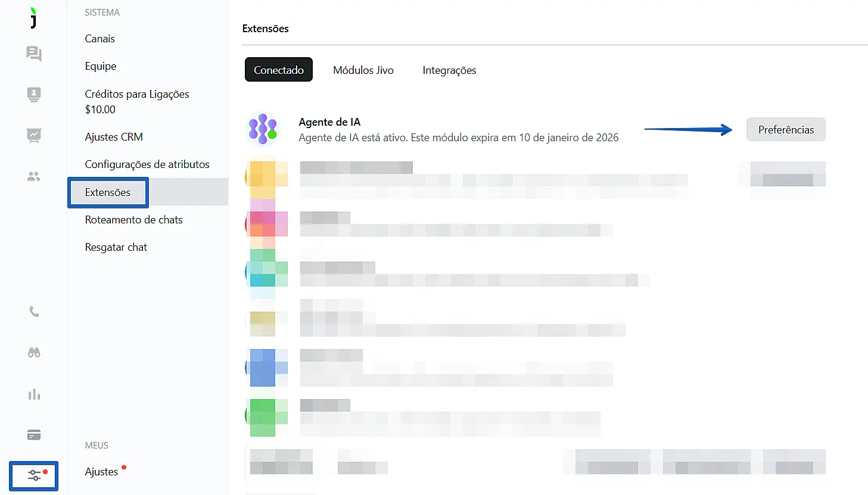868x495 pixels.
Task: Open the team members people icon
Action: [34, 176]
